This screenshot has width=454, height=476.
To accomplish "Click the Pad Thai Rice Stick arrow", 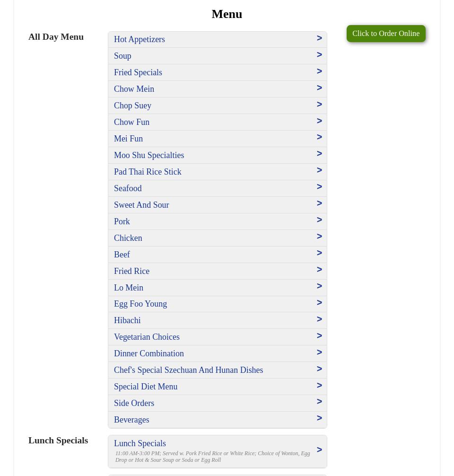I will click(319, 170).
